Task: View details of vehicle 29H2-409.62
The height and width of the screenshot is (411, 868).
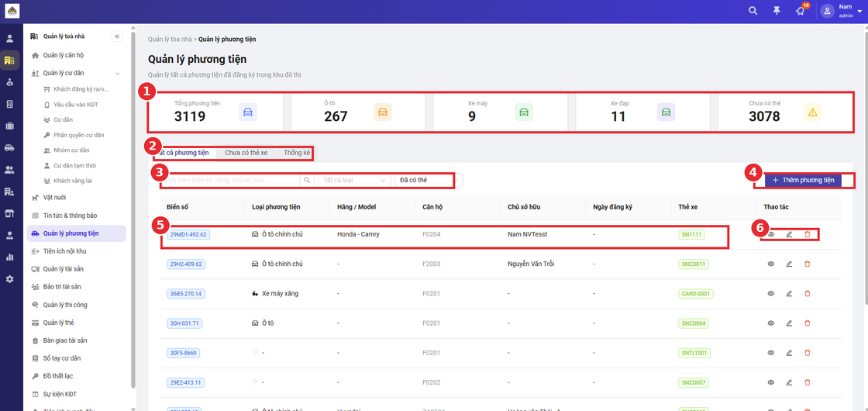Action: pos(770,264)
